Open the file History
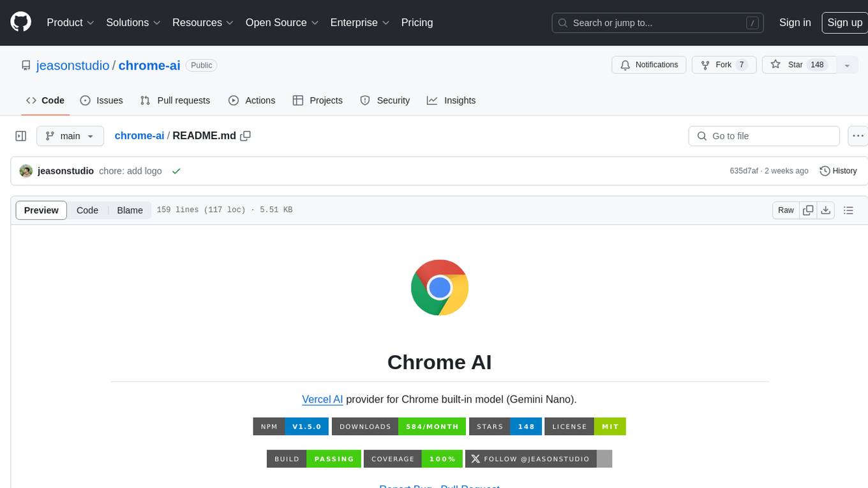Viewport: 868px width, 488px height. 838,171
